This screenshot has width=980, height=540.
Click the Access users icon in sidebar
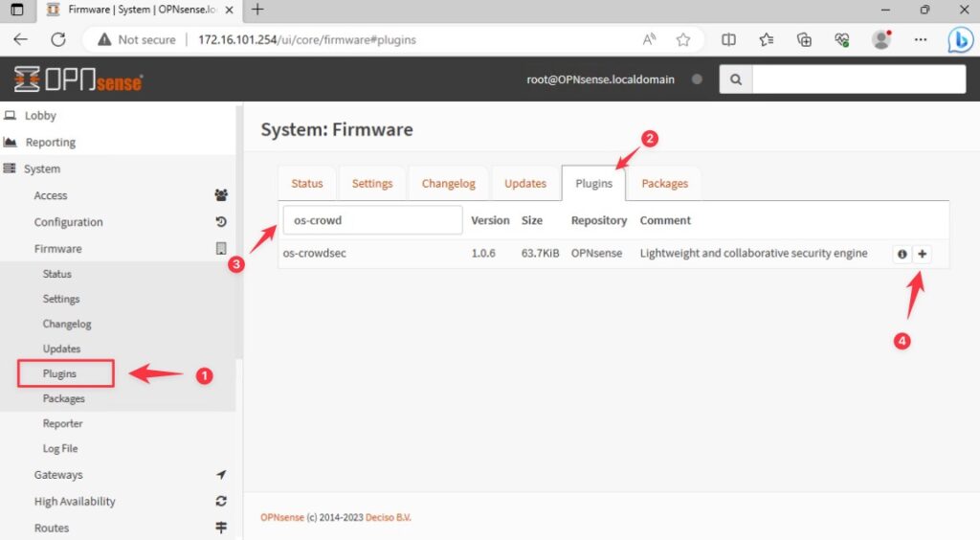(x=221, y=195)
